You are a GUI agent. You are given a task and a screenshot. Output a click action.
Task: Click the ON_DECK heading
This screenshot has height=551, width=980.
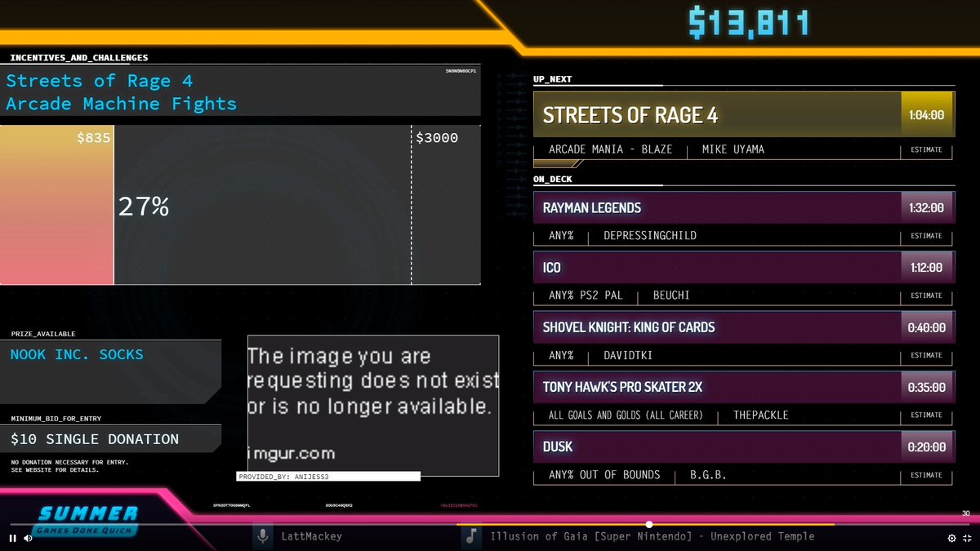552,179
